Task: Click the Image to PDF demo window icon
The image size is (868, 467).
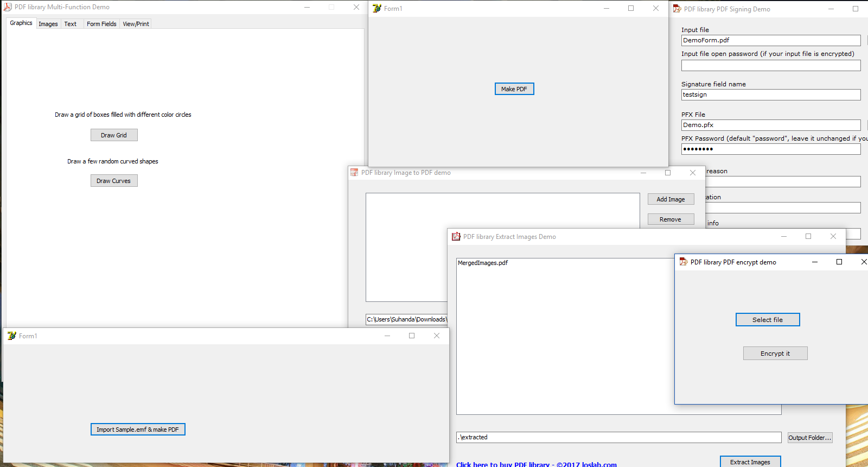Action: coord(354,173)
